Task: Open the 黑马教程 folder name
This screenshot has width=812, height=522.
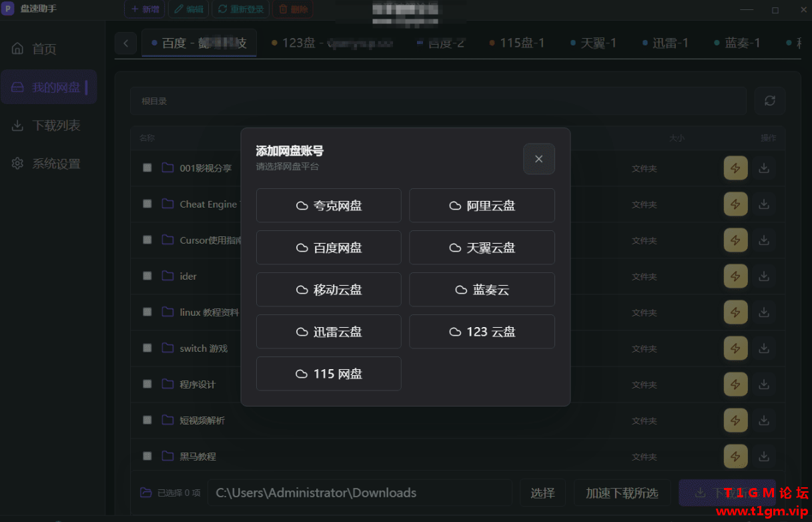Action: tap(197, 457)
